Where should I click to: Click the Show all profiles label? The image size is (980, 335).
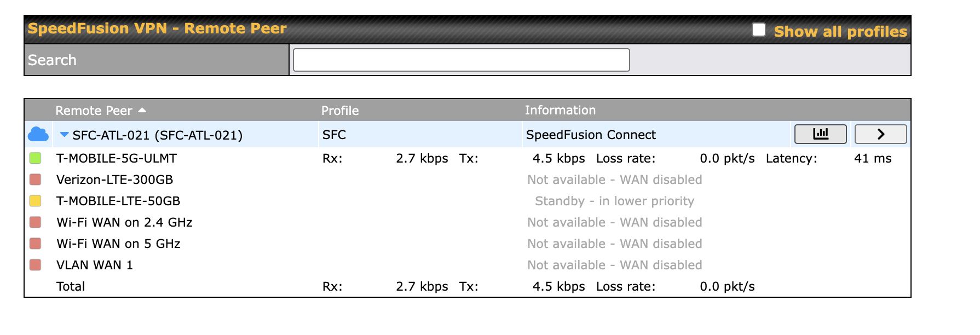[840, 32]
